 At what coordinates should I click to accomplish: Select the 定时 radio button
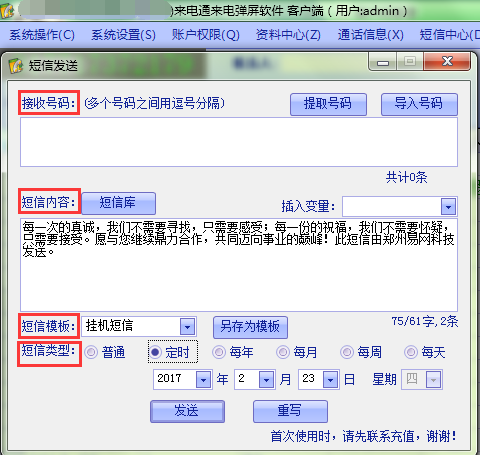[x=155, y=352]
